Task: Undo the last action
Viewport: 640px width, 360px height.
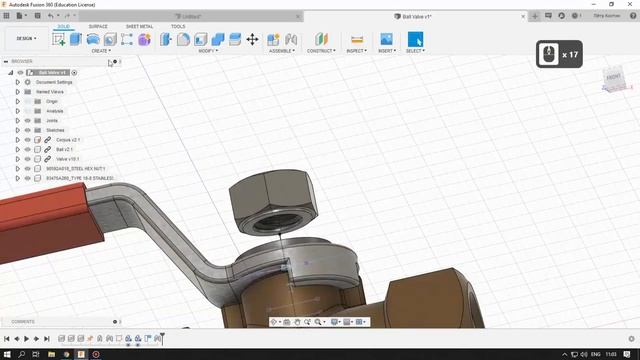Action: click(x=51, y=16)
